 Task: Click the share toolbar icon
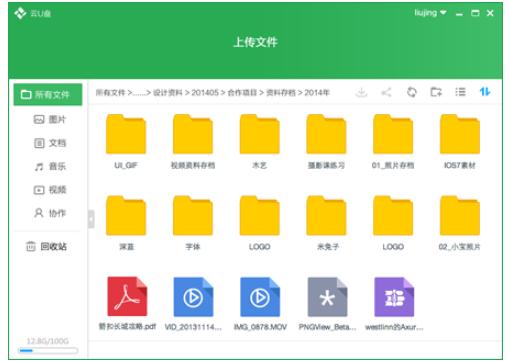(x=386, y=92)
